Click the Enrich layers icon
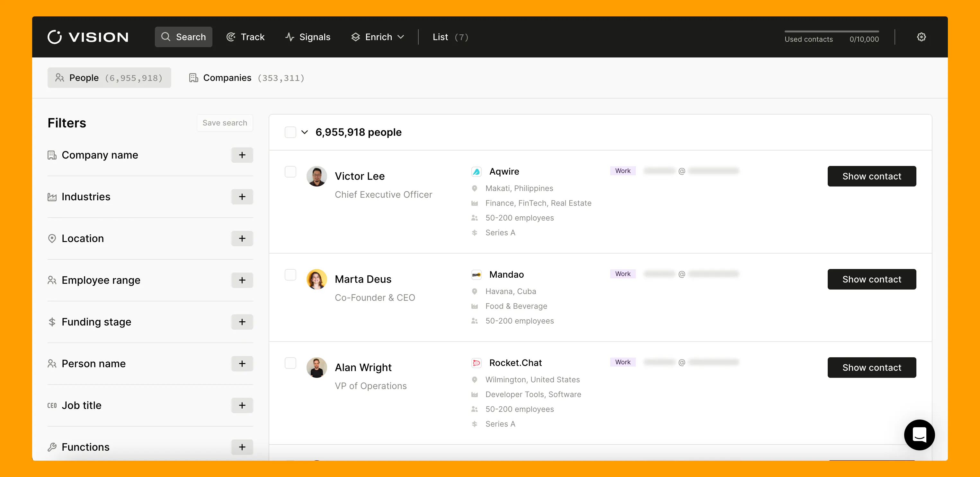The height and width of the screenshot is (477, 980). point(355,37)
